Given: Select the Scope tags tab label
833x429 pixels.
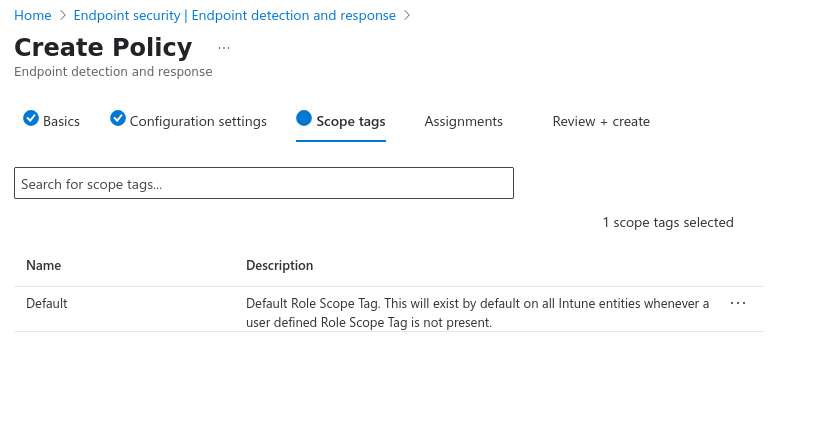Looking at the screenshot, I should point(350,121).
